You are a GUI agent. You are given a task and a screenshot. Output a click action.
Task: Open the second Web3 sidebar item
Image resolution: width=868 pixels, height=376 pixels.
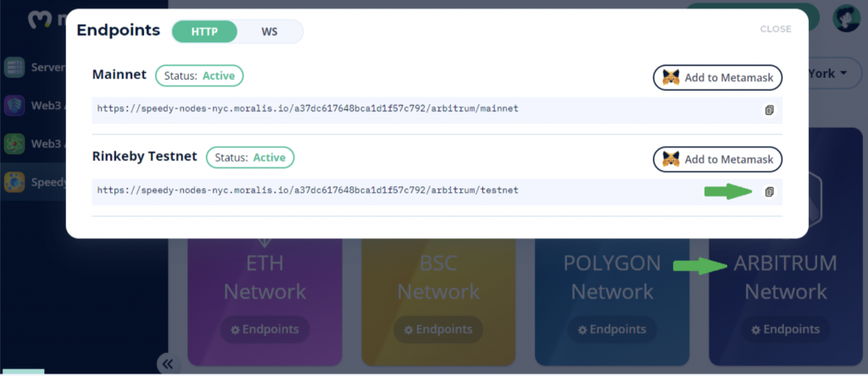tap(33, 144)
